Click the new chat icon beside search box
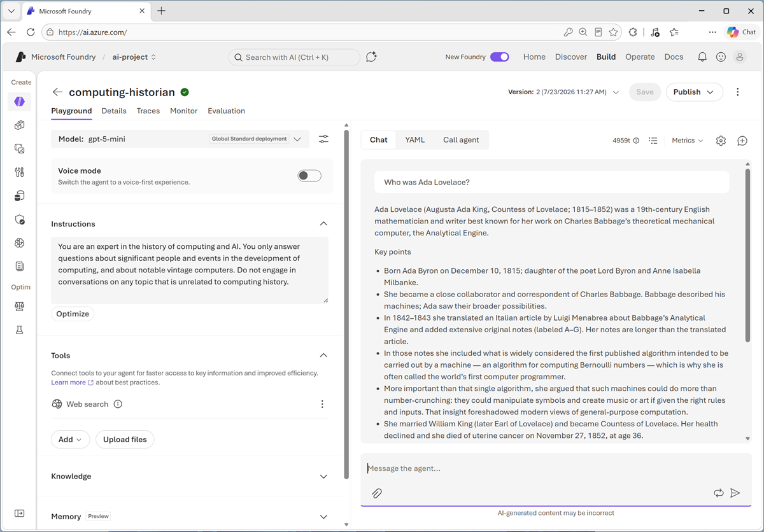Screen dimensions: 764x532 point(372,57)
